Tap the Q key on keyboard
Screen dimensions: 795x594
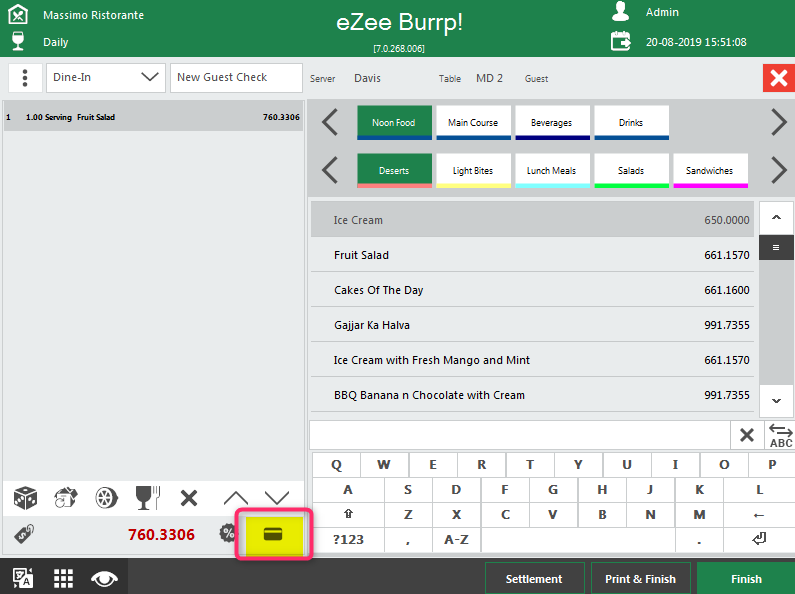point(336,465)
